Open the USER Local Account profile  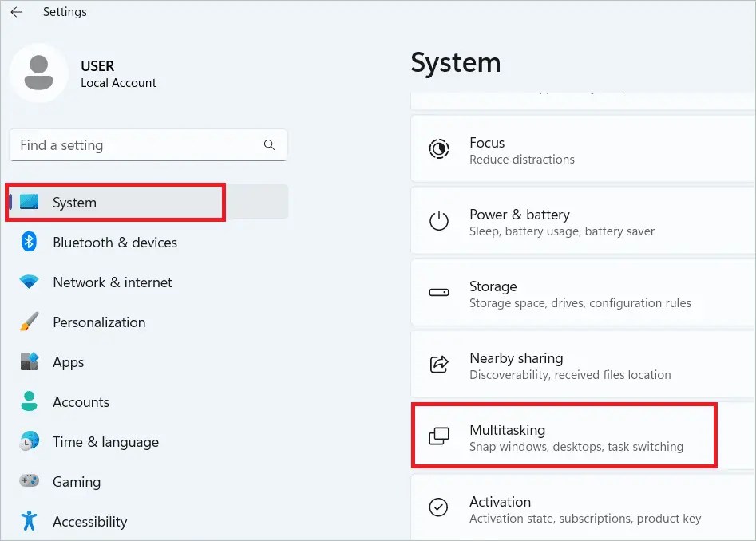click(88, 73)
